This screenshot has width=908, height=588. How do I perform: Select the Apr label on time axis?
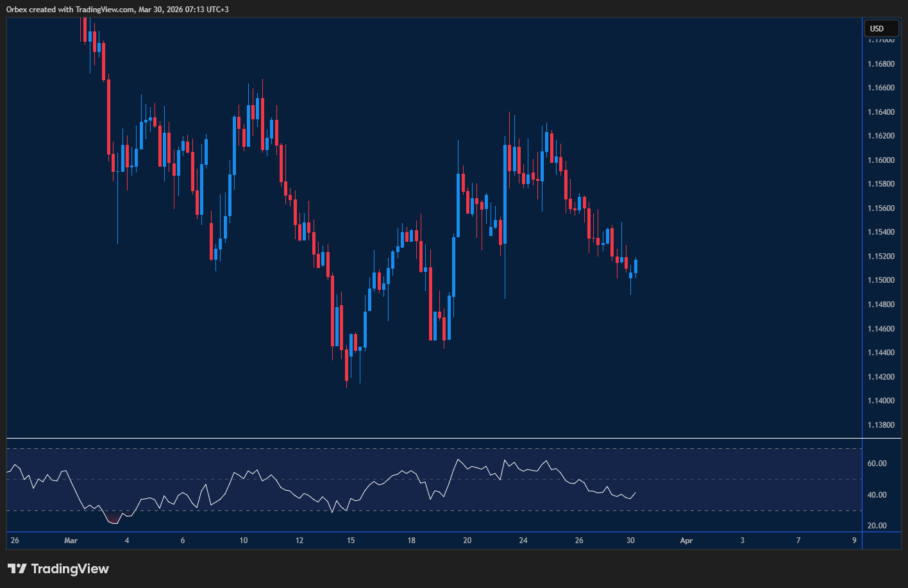coord(686,541)
